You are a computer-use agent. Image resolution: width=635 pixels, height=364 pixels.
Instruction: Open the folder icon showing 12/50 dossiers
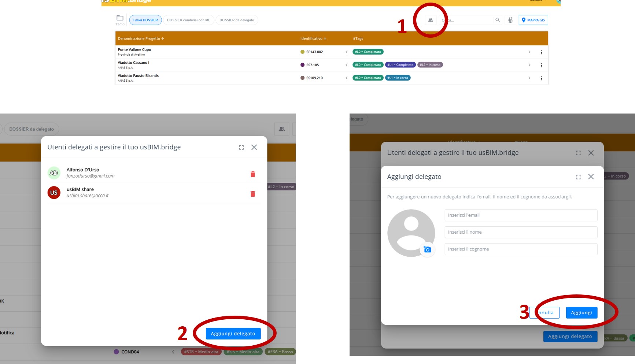click(x=120, y=18)
